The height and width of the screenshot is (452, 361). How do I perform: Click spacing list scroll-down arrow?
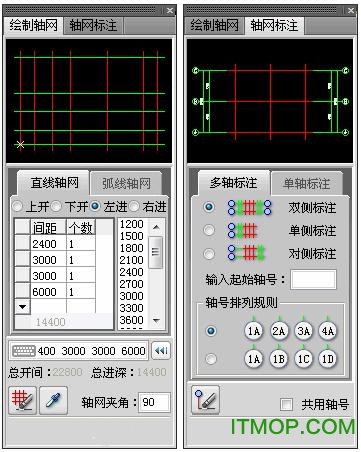pos(156,321)
